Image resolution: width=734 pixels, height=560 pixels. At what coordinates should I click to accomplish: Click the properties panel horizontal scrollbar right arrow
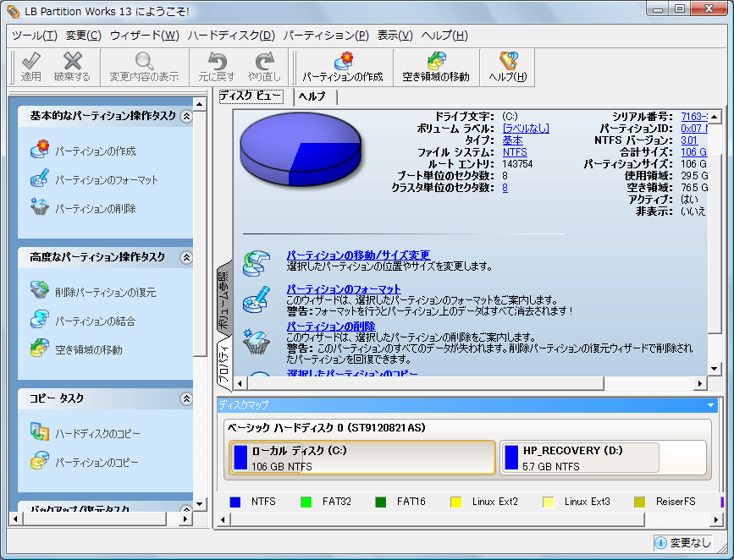700,384
